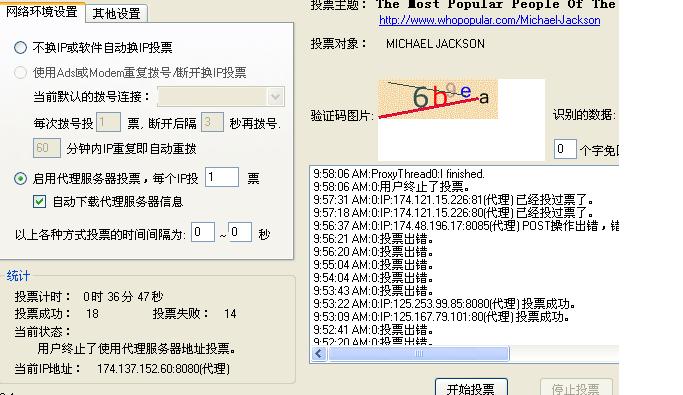Click the minimum 时间间隔 input box
Viewport: 683px width, 395px height.
pos(203,232)
